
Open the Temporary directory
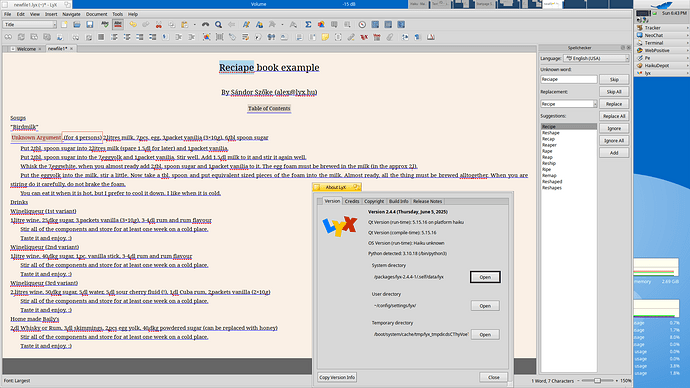(x=485, y=334)
